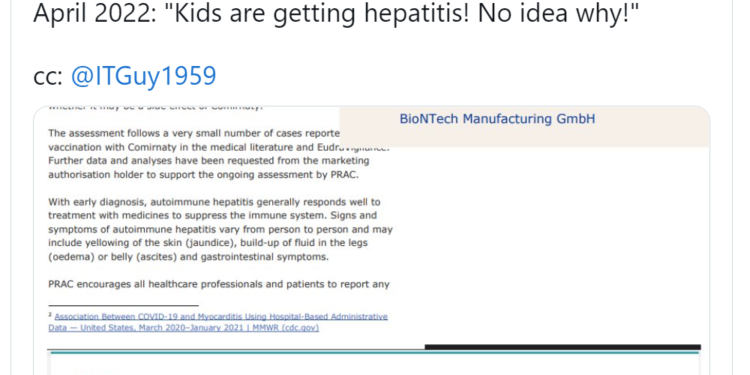750x375 pixels.
Task: Click the thick black bar under right image
Action: tap(562, 347)
